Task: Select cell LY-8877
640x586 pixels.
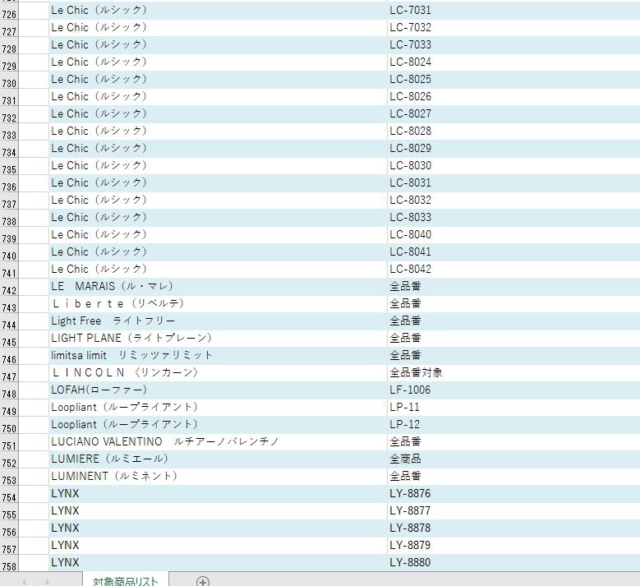Action: [513, 511]
